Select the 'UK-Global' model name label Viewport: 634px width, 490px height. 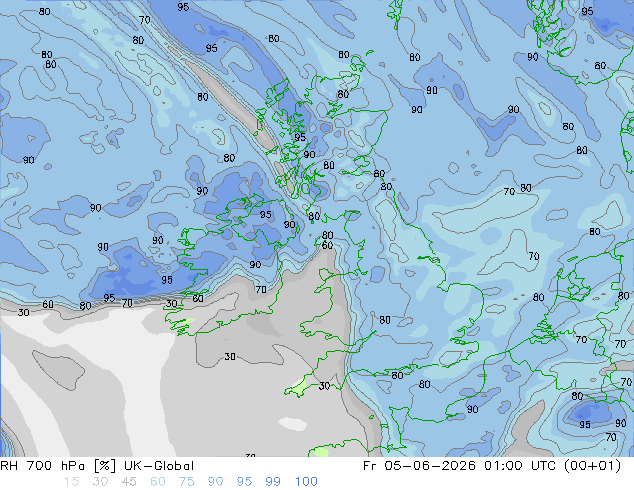click(x=159, y=466)
